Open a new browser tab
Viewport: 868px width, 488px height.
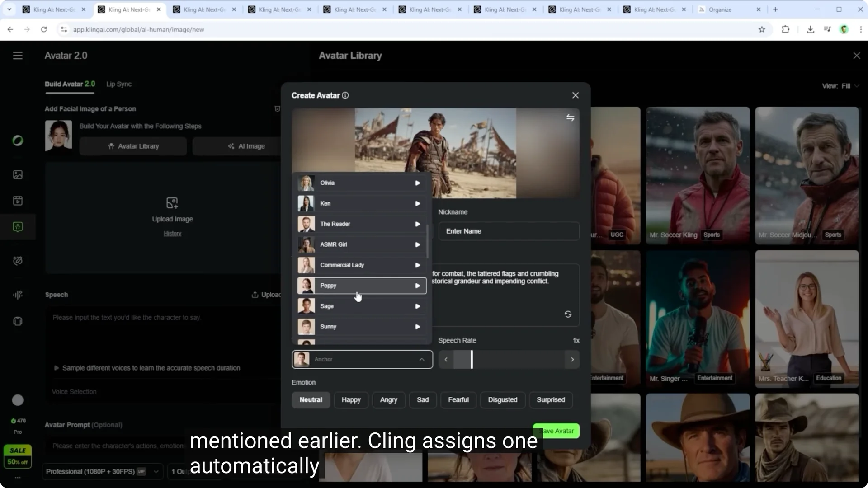coord(775,9)
